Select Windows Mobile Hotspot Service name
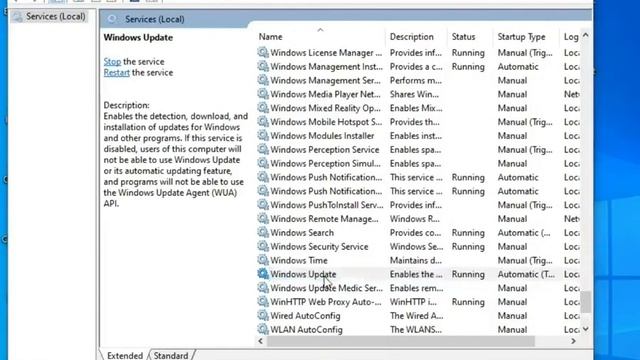The image size is (640, 360). 326,122
